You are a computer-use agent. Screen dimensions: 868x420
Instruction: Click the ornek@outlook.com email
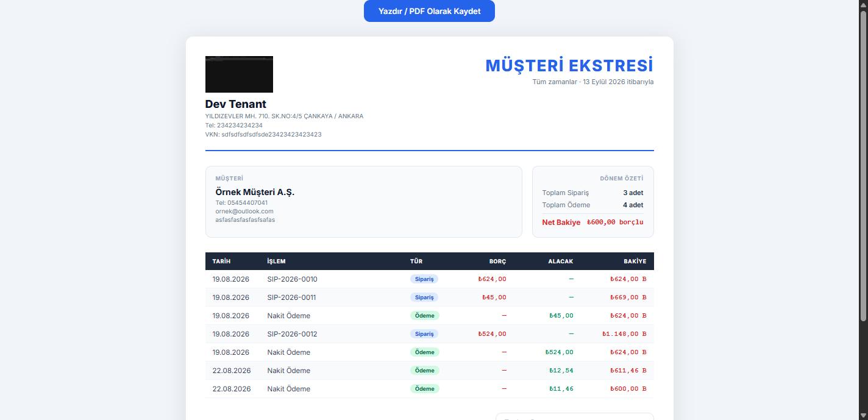click(244, 211)
